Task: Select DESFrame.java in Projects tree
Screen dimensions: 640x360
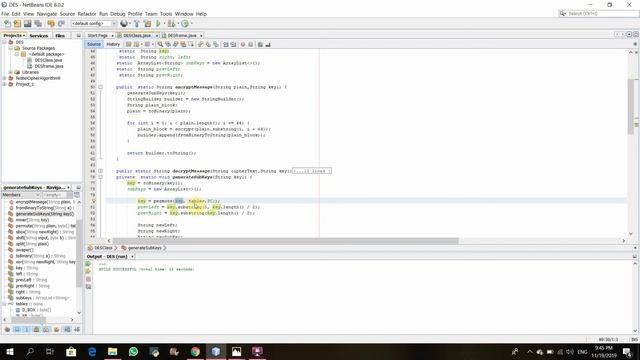Action: [x=49, y=66]
